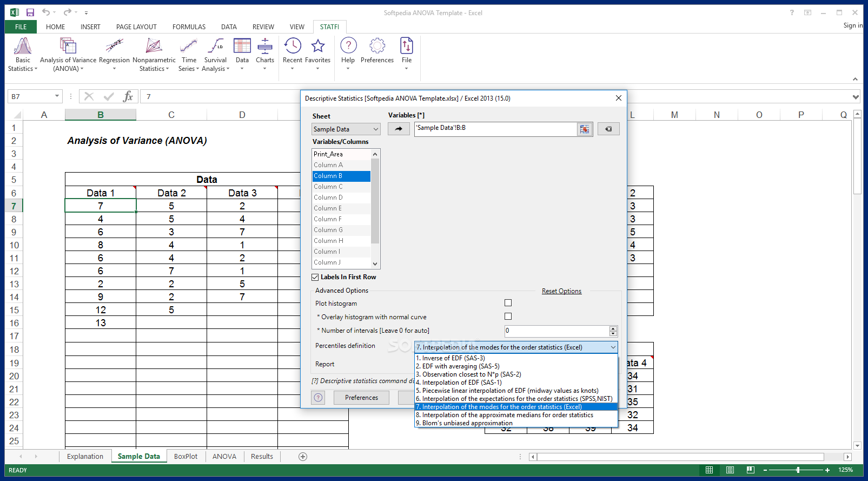Screen dimensions: 868x481
Task: Click the Number of intervals input field
Action: (x=557, y=331)
